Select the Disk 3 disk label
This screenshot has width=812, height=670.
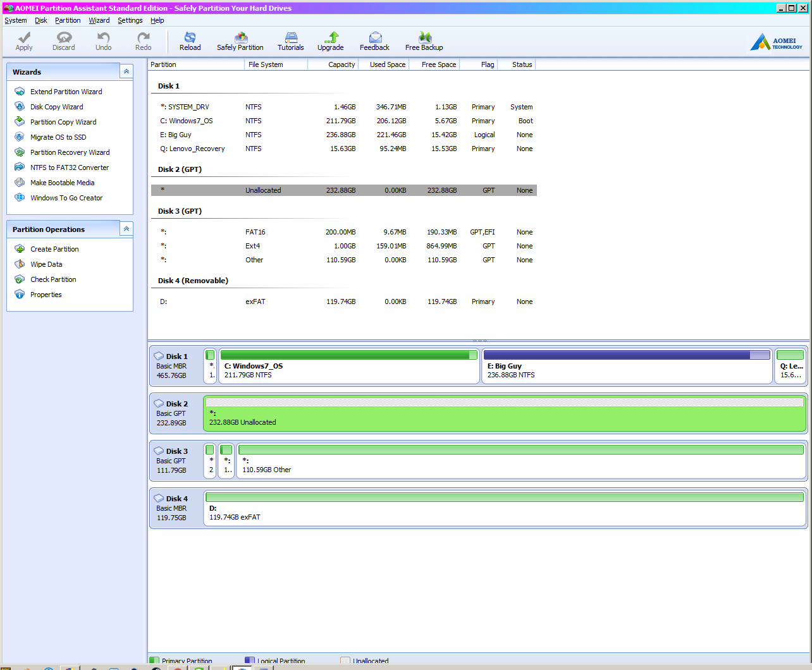[176, 451]
